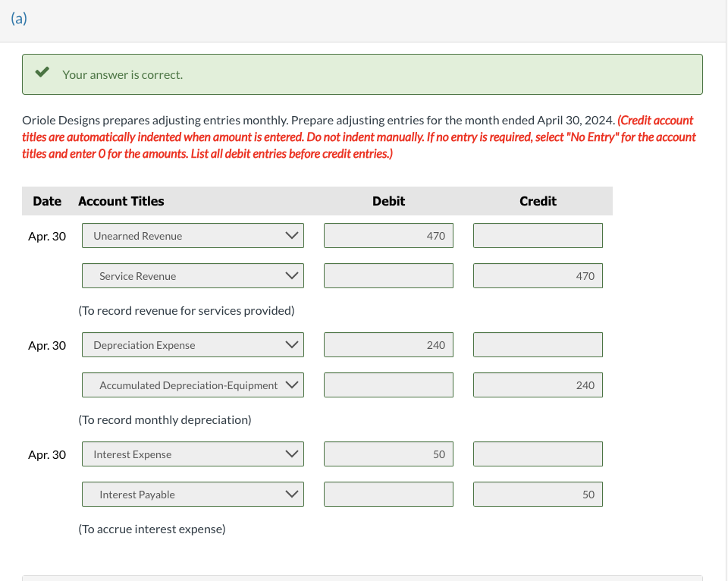Screen dimensions: 728x581
Task: Open the Accumulated Depreciation-Equipment dropdown
Action: click(291, 385)
